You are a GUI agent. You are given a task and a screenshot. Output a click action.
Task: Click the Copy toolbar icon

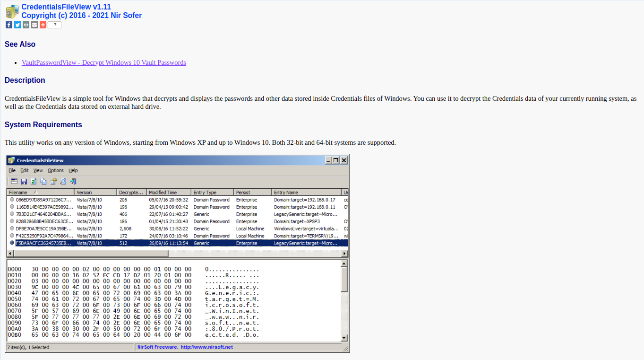(x=43, y=181)
